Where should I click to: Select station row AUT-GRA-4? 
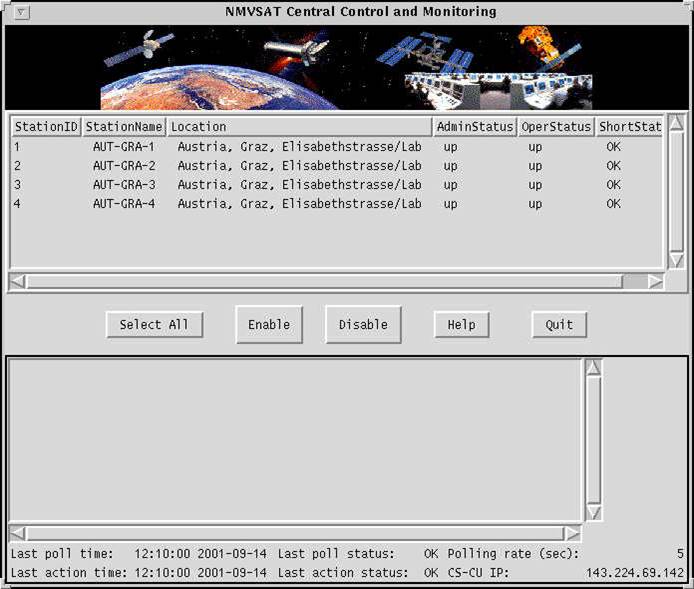click(x=336, y=204)
